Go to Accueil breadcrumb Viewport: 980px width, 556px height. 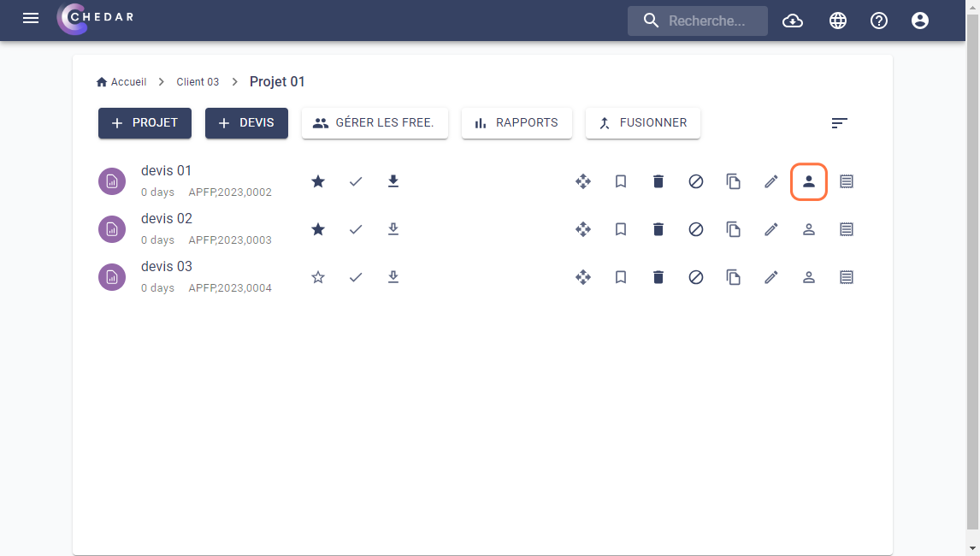tap(121, 82)
